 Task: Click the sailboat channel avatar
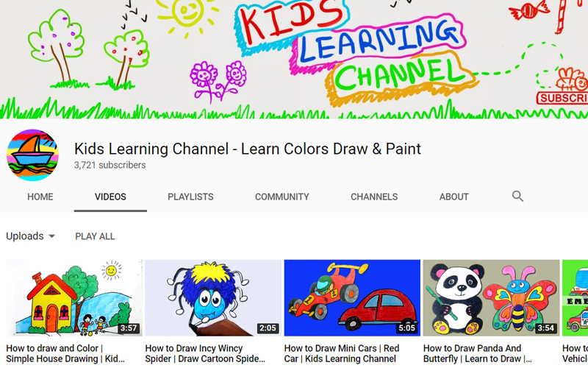(32, 155)
